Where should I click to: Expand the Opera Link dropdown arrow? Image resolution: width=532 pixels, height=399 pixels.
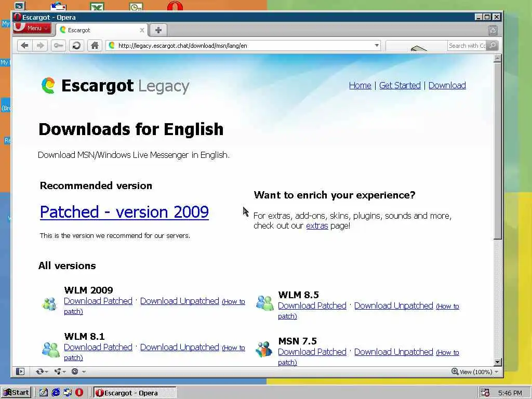[46, 372]
